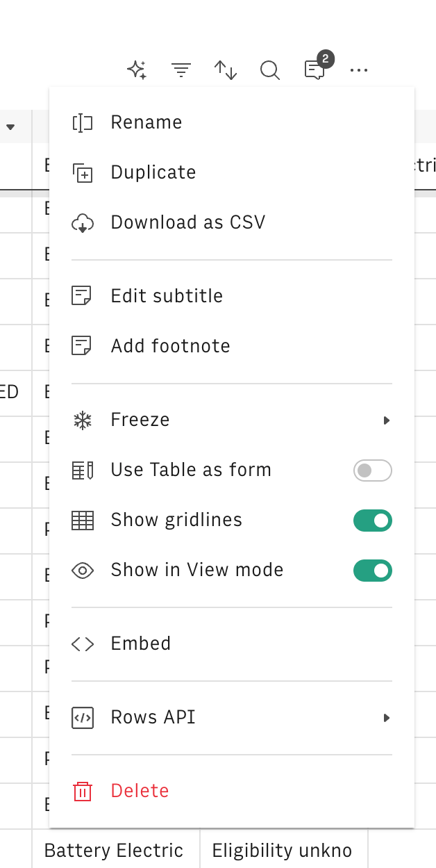Expand the Freeze submenu
This screenshot has width=436, height=868.
(x=386, y=420)
